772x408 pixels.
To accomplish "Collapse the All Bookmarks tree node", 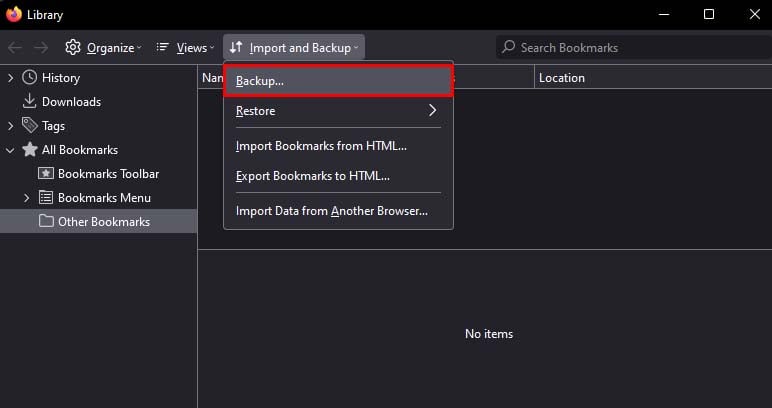I will click(x=11, y=150).
